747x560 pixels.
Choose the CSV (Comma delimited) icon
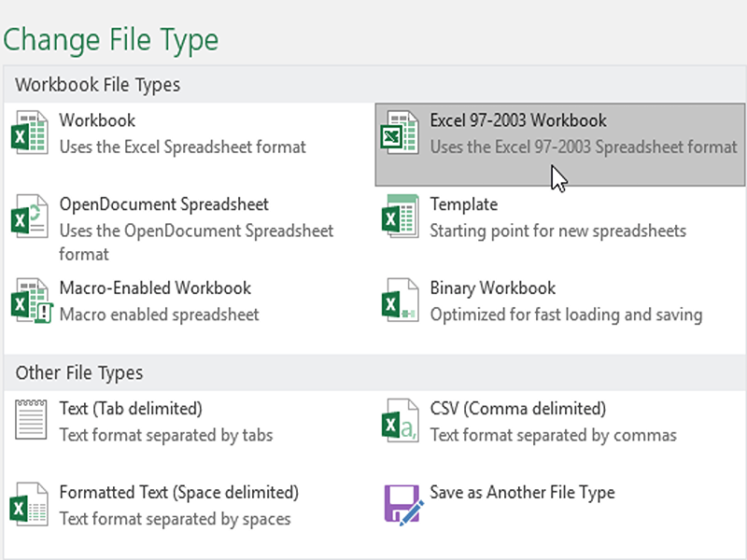click(x=401, y=421)
